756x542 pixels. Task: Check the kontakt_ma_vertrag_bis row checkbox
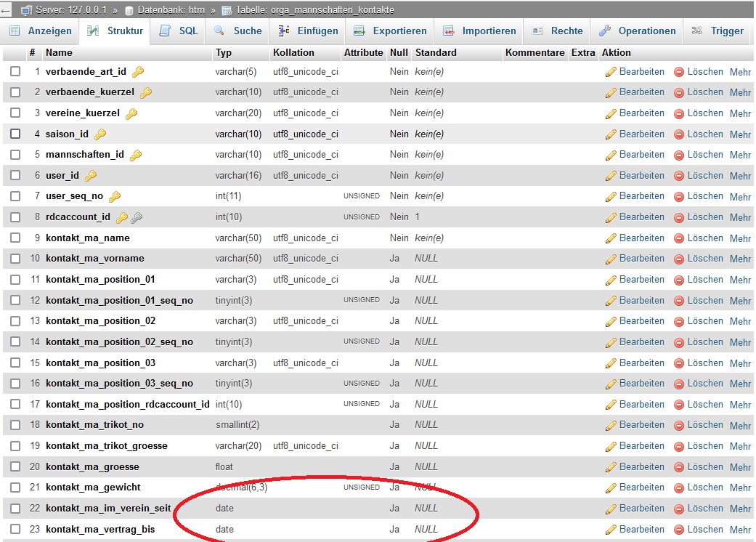15,530
